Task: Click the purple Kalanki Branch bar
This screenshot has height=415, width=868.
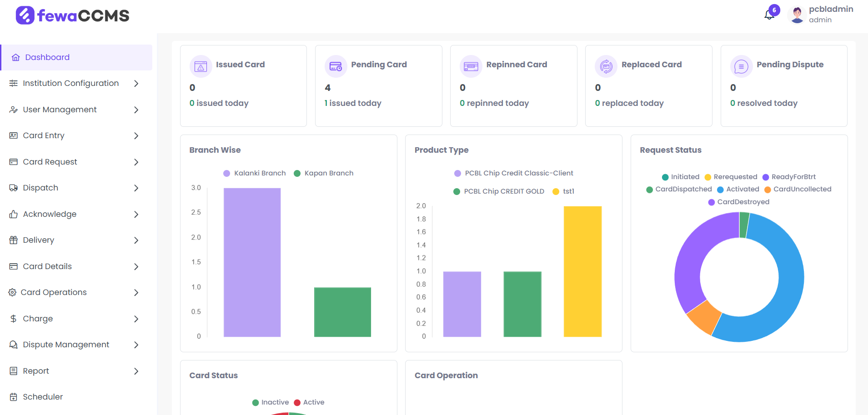Action: tap(252, 262)
